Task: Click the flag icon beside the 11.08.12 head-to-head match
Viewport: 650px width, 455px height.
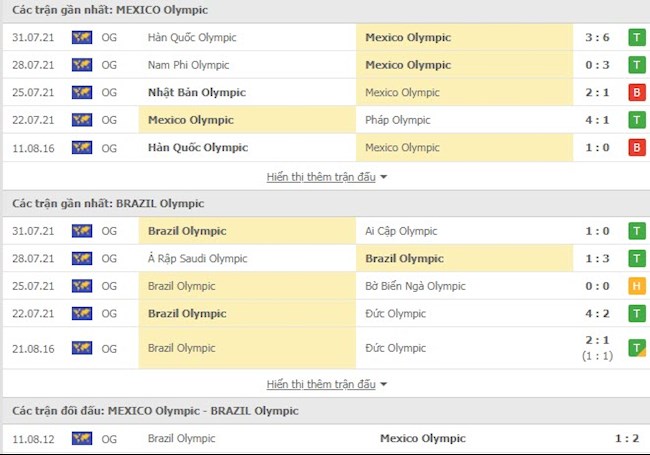Action: click(x=82, y=438)
